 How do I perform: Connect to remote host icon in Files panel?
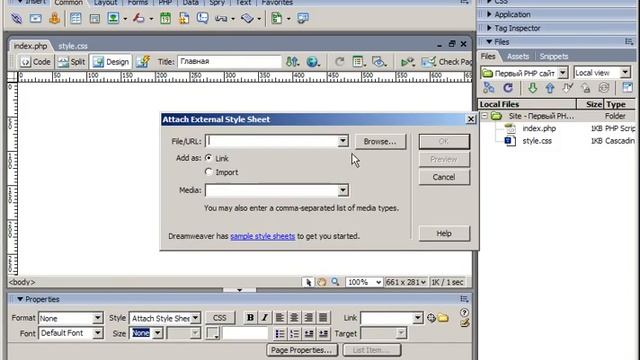point(489,88)
